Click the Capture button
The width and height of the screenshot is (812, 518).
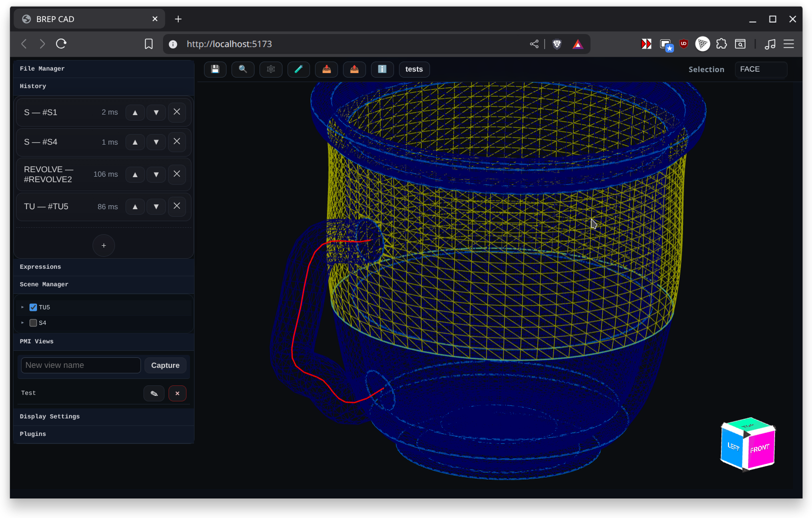165,365
